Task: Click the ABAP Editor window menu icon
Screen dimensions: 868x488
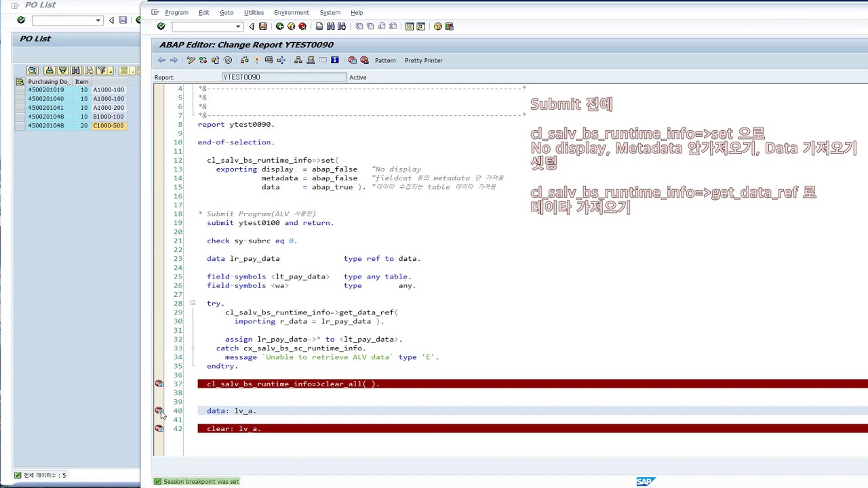Action: pos(155,12)
